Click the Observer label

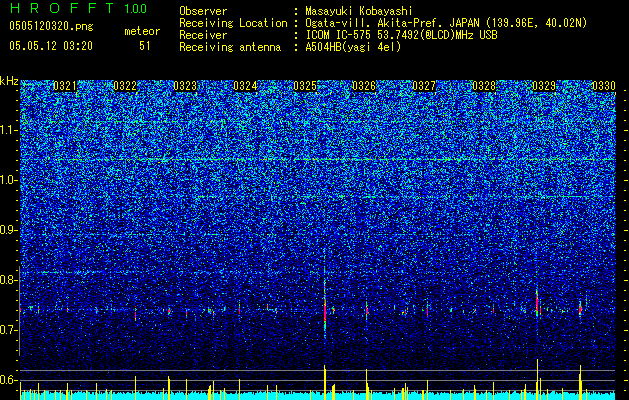coord(203,11)
